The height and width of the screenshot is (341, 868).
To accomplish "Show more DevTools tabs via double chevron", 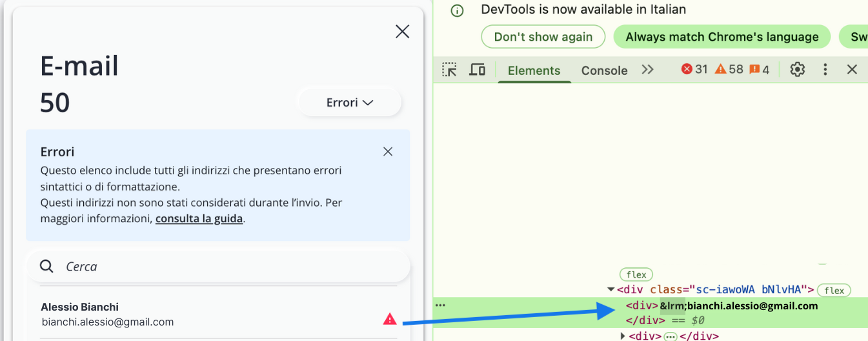I will click(647, 70).
